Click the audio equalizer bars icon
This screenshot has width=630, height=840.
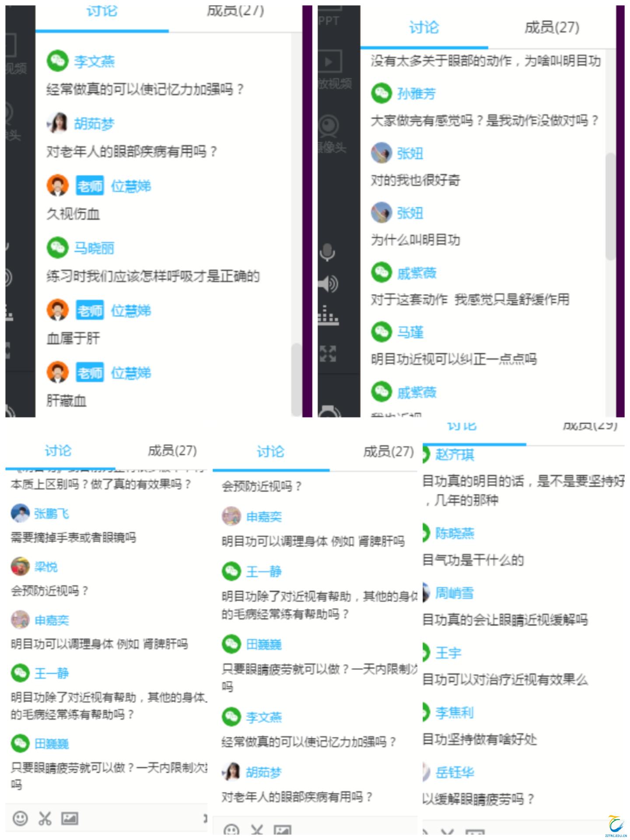point(328,315)
